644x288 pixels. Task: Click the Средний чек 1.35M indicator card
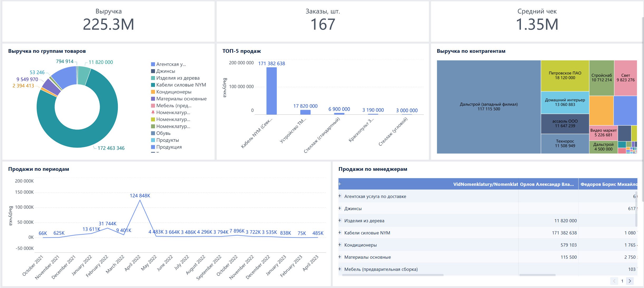click(x=537, y=21)
